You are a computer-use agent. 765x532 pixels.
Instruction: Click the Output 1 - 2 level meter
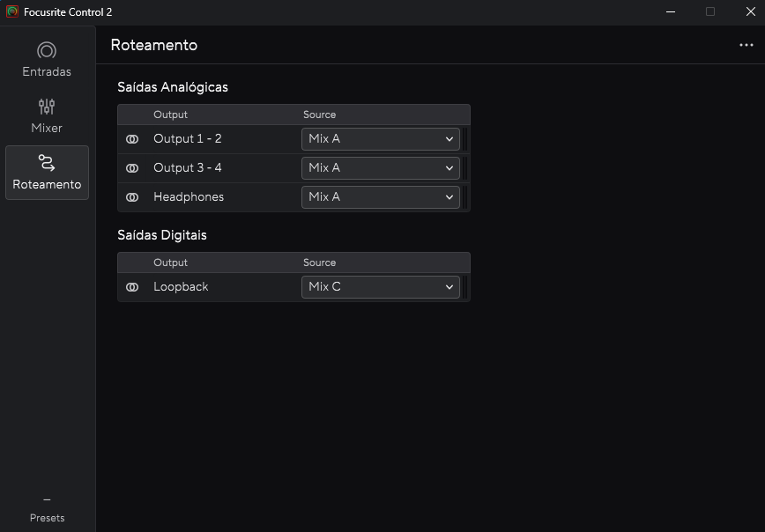click(464, 139)
